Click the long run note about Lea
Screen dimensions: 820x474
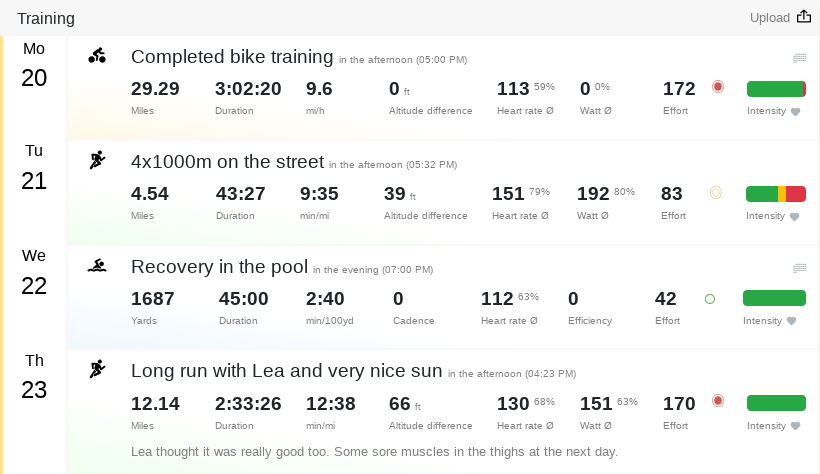click(374, 452)
